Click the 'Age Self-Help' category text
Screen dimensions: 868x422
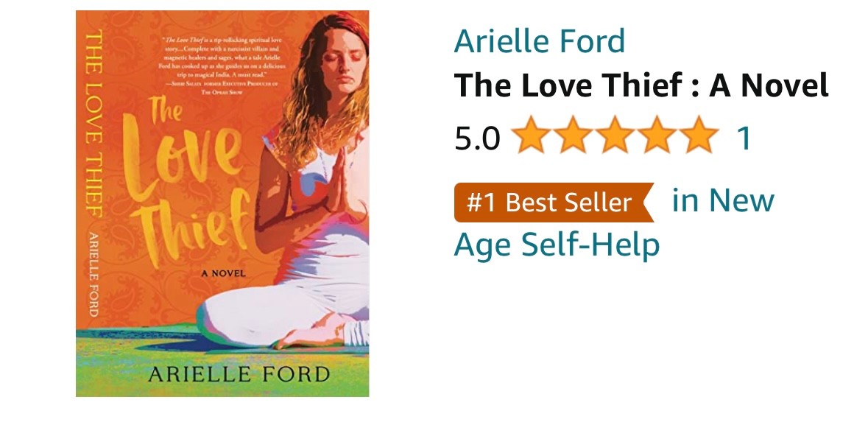[x=557, y=245]
